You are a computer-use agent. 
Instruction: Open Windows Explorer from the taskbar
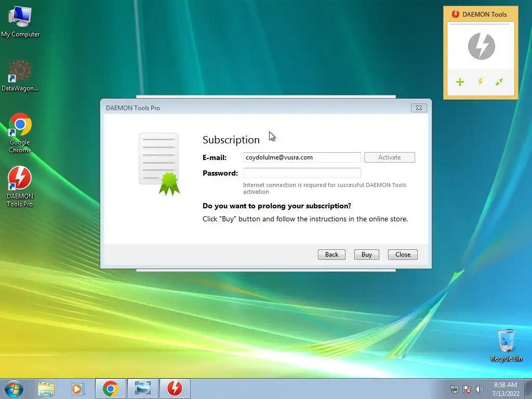[x=46, y=389]
